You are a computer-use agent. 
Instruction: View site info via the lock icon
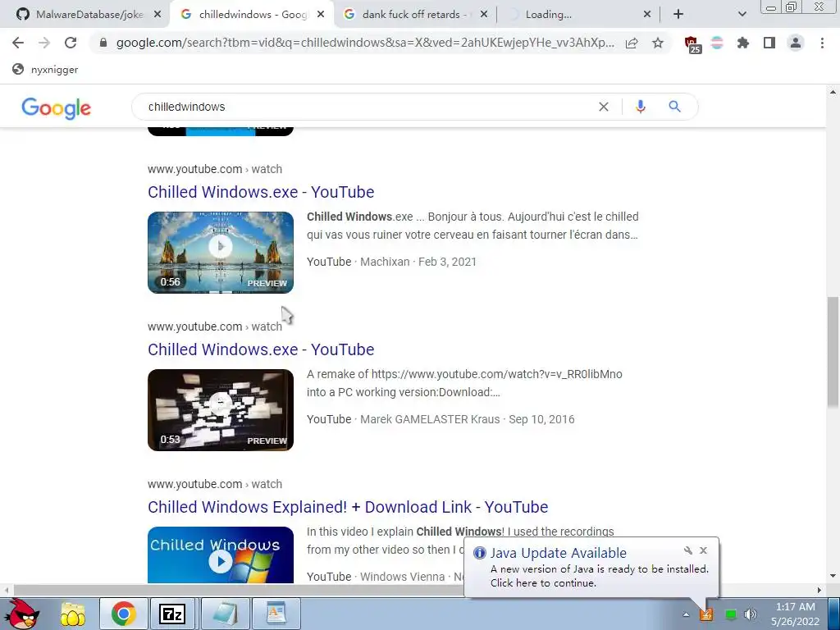point(103,43)
